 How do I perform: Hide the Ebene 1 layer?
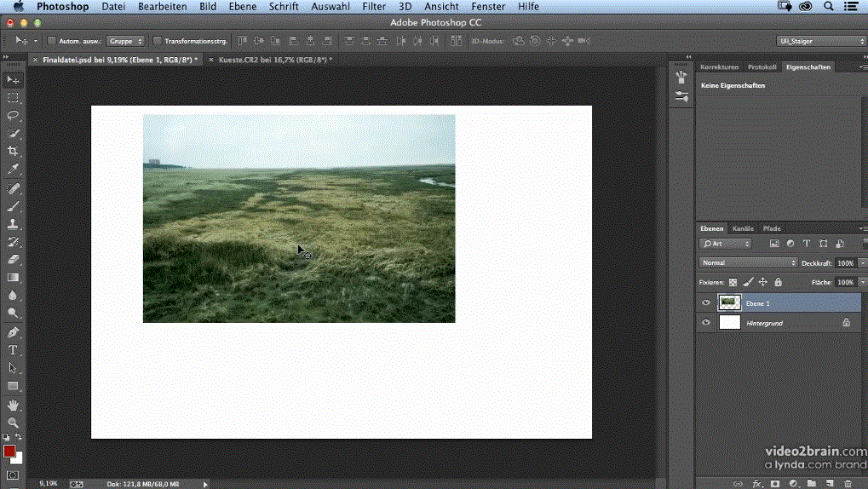click(x=706, y=303)
